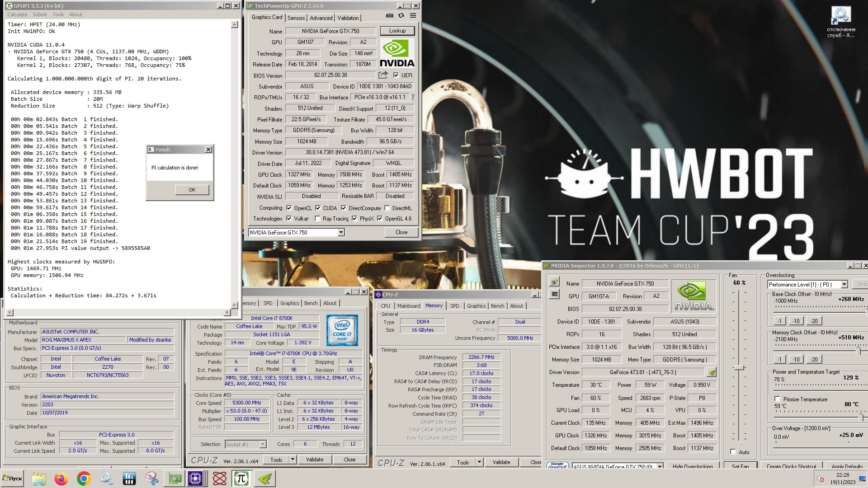Viewport: 868px width, 488px height.
Task: Click Validate button in left CPU-Z window
Action: pyautogui.click(x=315, y=460)
